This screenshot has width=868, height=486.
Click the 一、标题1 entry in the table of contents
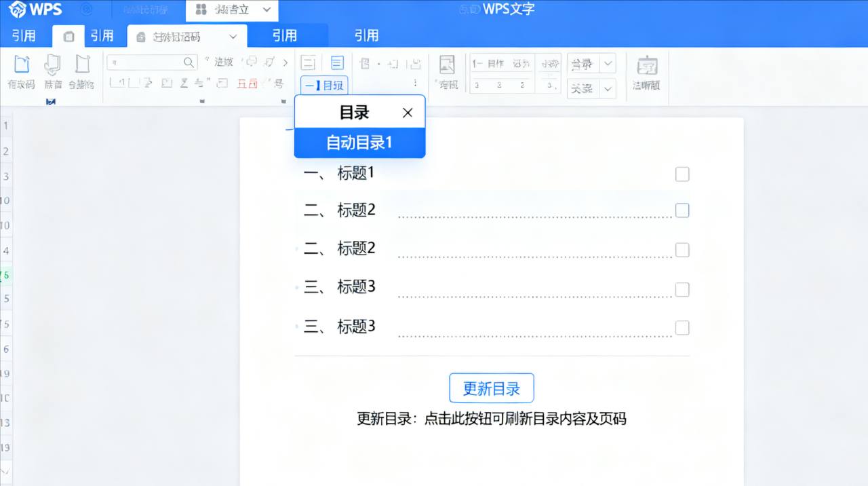(x=339, y=174)
